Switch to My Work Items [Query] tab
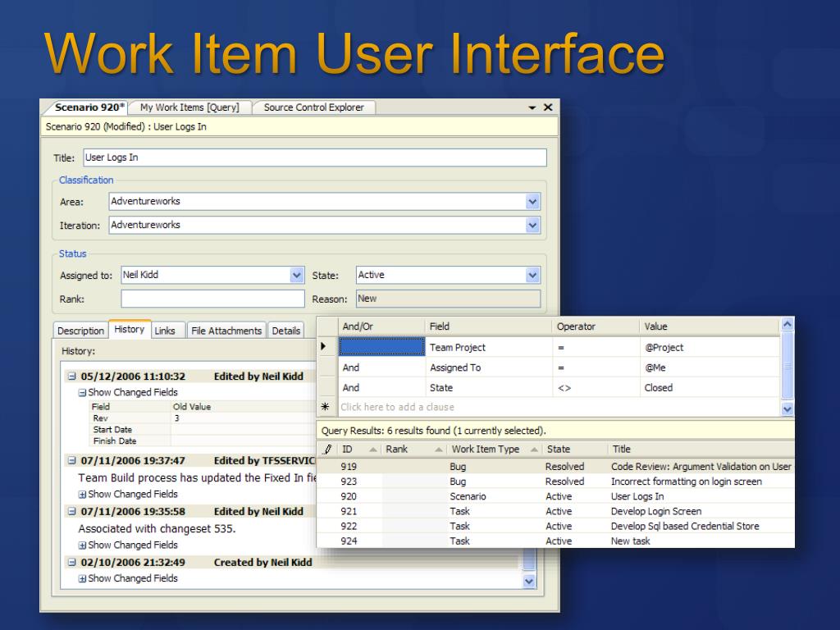The image size is (840, 630). coord(189,107)
